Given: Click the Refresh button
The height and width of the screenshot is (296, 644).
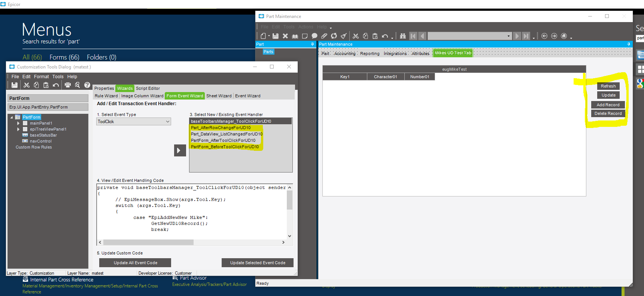Looking at the screenshot, I should pos(608,86).
